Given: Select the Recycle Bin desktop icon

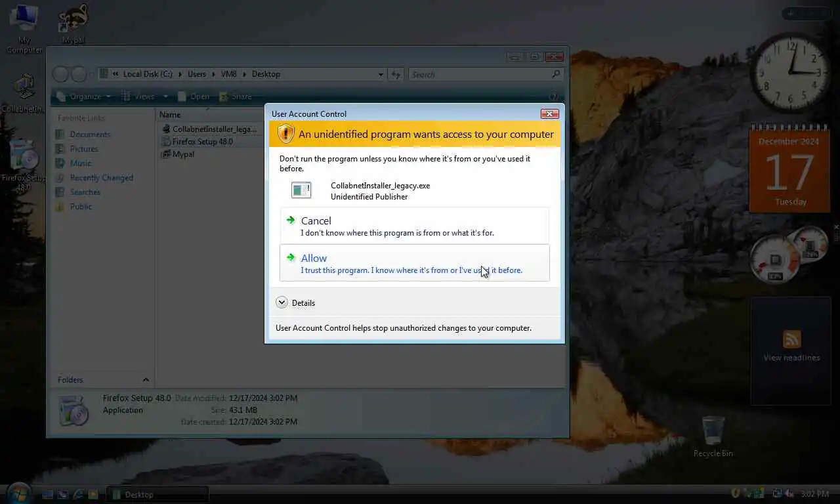Looking at the screenshot, I should point(713,436).
